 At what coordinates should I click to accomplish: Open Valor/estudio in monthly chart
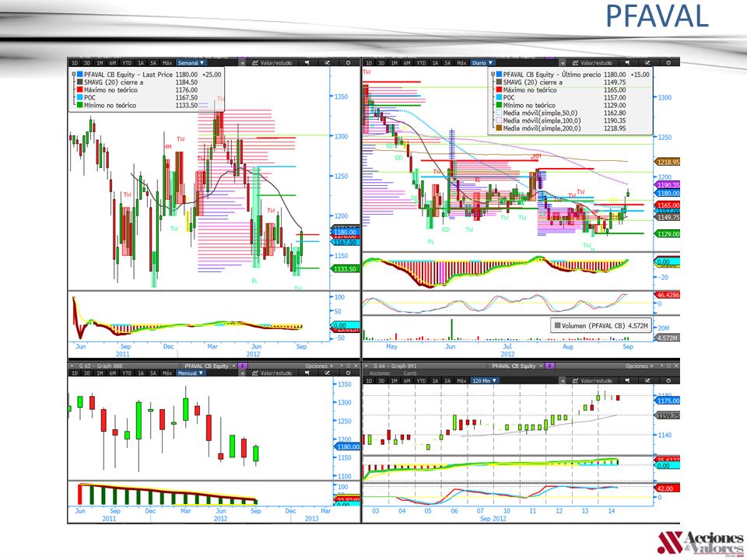(272, 373)
